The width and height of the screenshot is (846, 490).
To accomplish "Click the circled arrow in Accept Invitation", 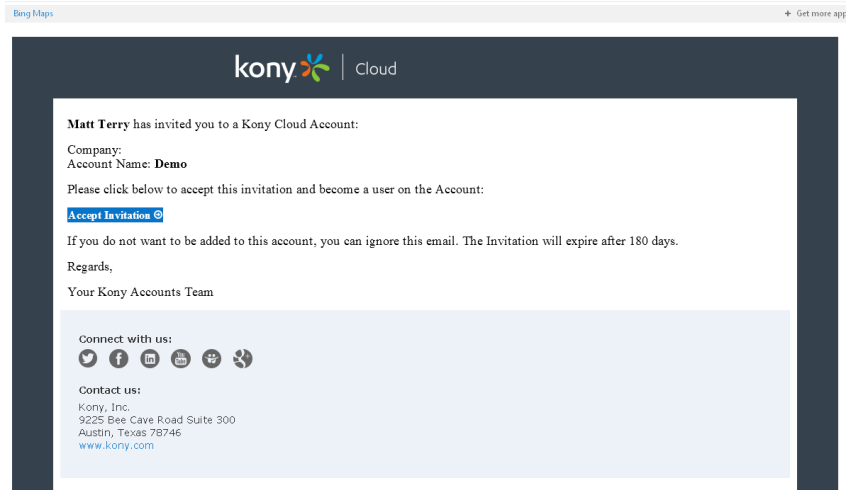I will (158, 215).
